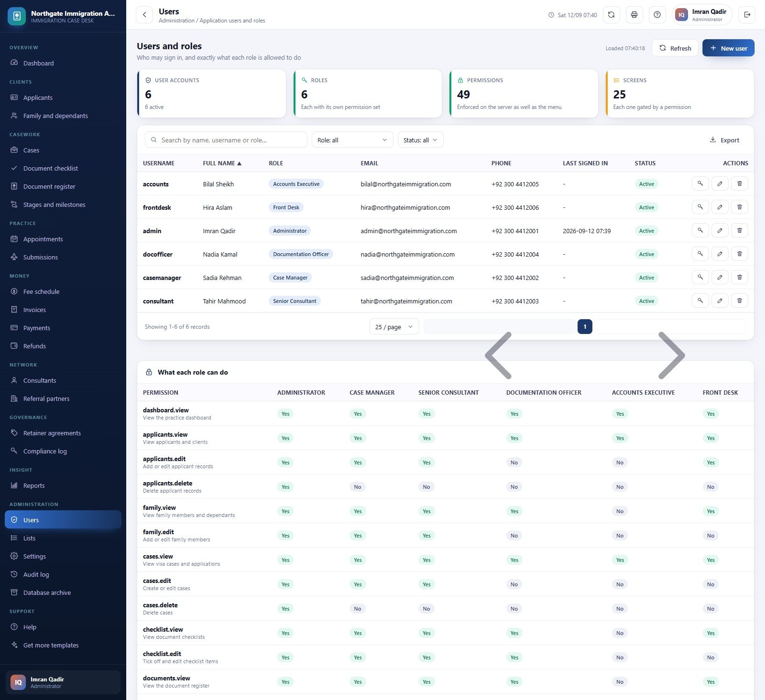The width and height of the screenshot is (765, 700).
Task: Click trash icon for frontdesk row
Action: click(x=739, y=207)
